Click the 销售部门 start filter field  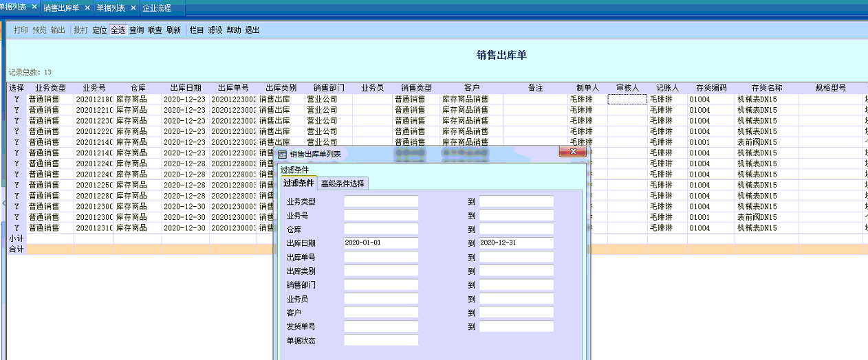[x=381, y=284]
